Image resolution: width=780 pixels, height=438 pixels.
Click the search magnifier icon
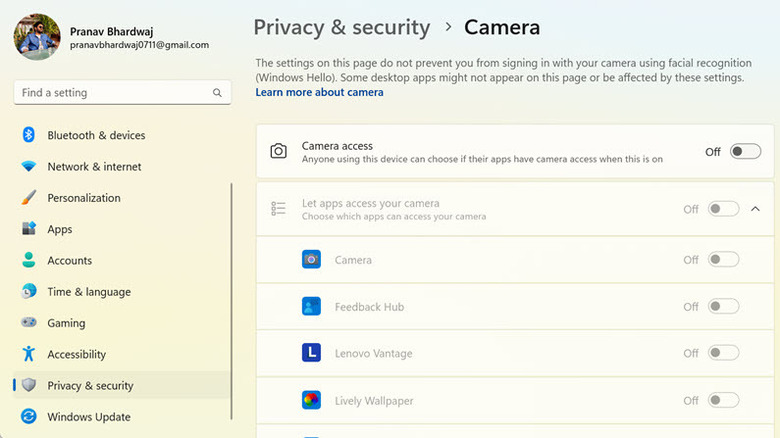(x=217, y=93)
